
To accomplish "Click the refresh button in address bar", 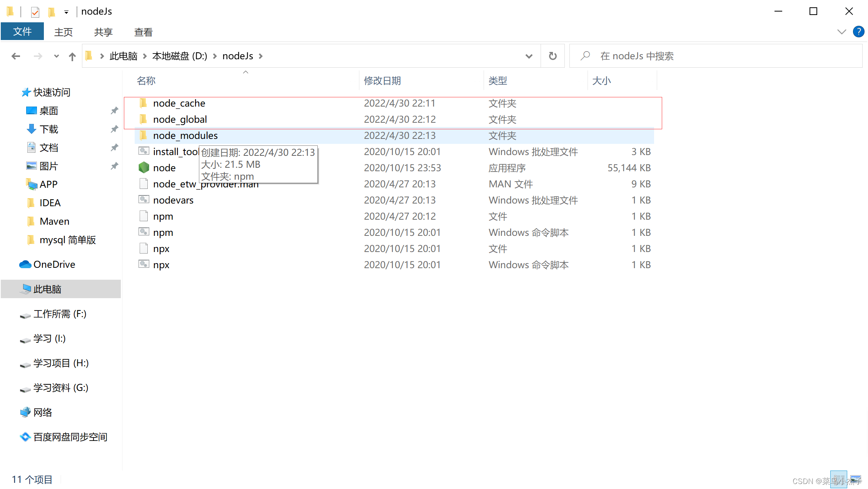I will (x=553, y=56).
